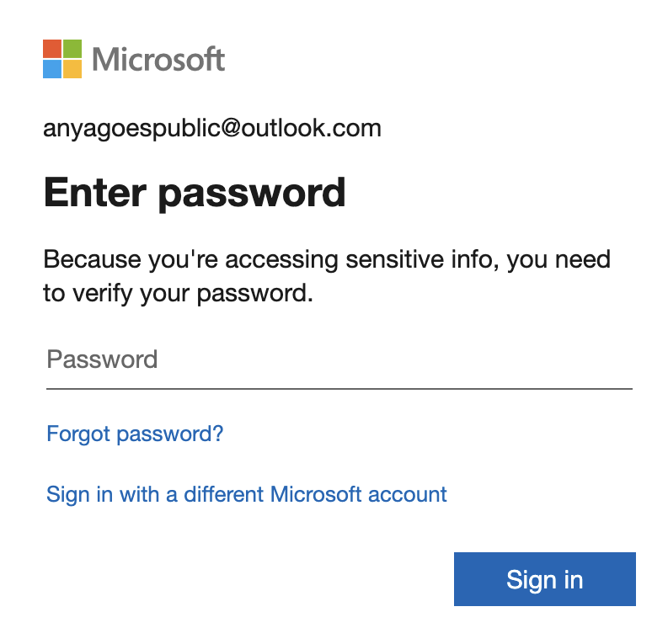Viewport: 668px width, 644px height.
Task: Click the underline beneath the Password field
Action: [x=339, y=389]
